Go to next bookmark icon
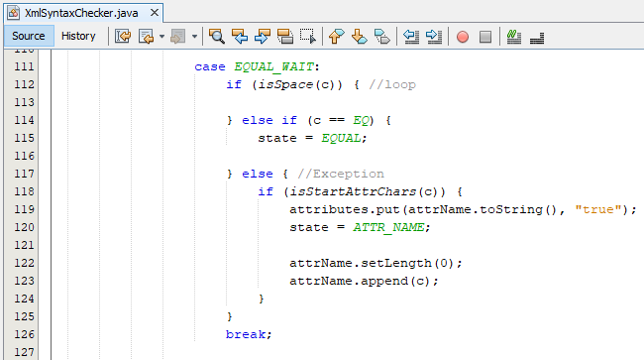Image resolution: width=644 pixels, height=360 pixels. point(360,36)
